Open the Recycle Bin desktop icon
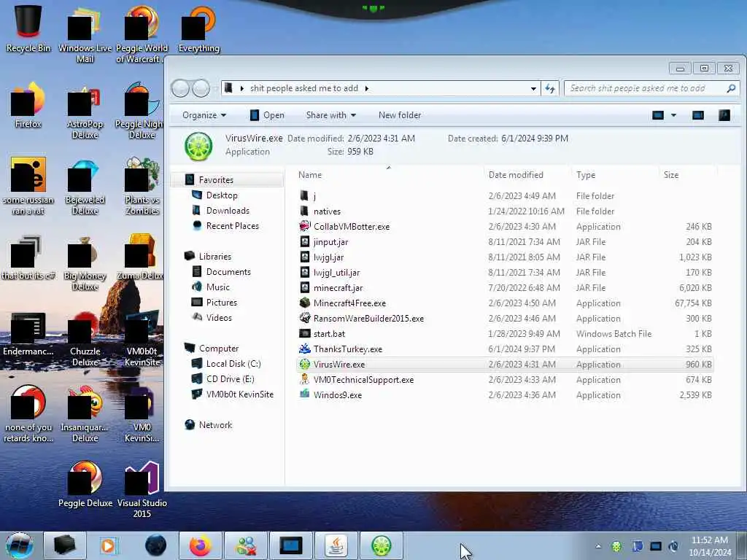Viewport: 747px width, 560px height. point(28,28)
